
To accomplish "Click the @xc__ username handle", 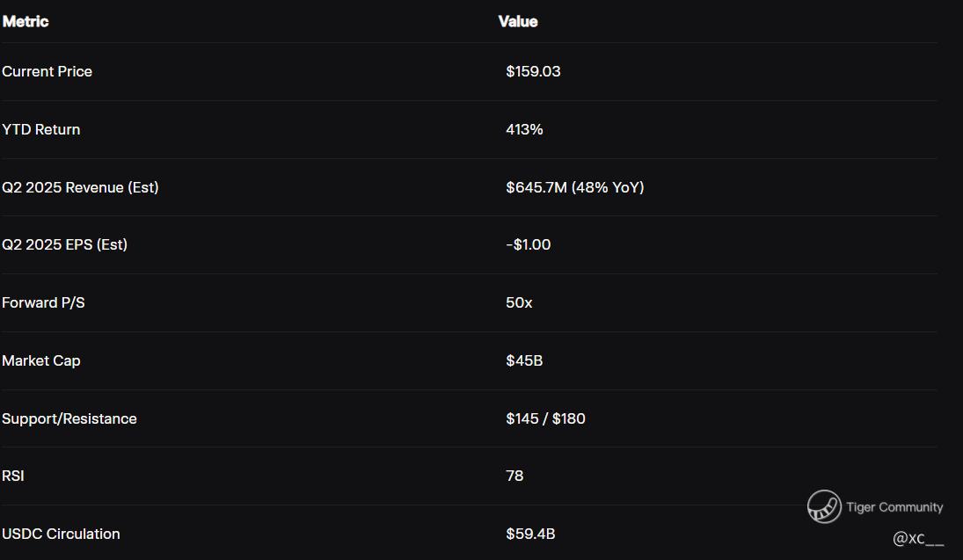I will [x=918, y=539].
